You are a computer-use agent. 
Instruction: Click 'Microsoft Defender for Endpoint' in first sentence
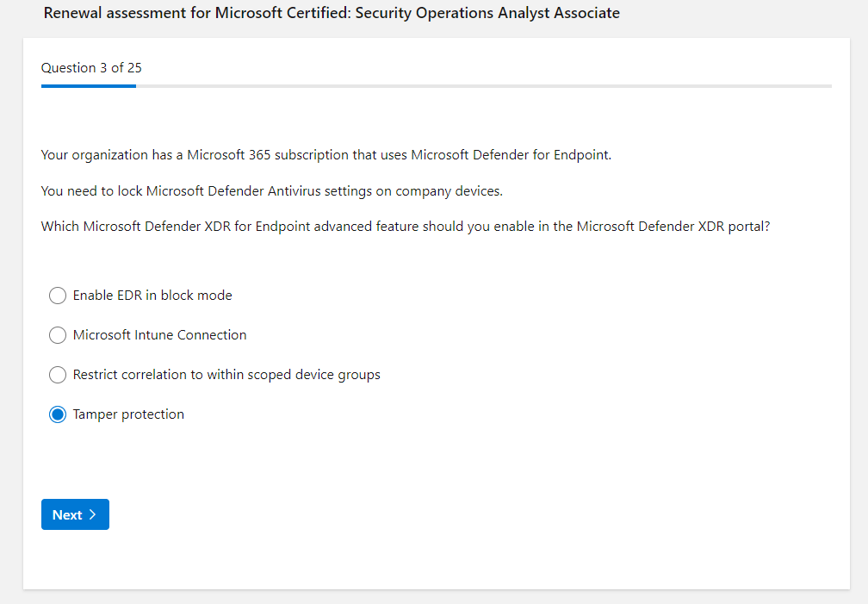[x=510, y=155]
